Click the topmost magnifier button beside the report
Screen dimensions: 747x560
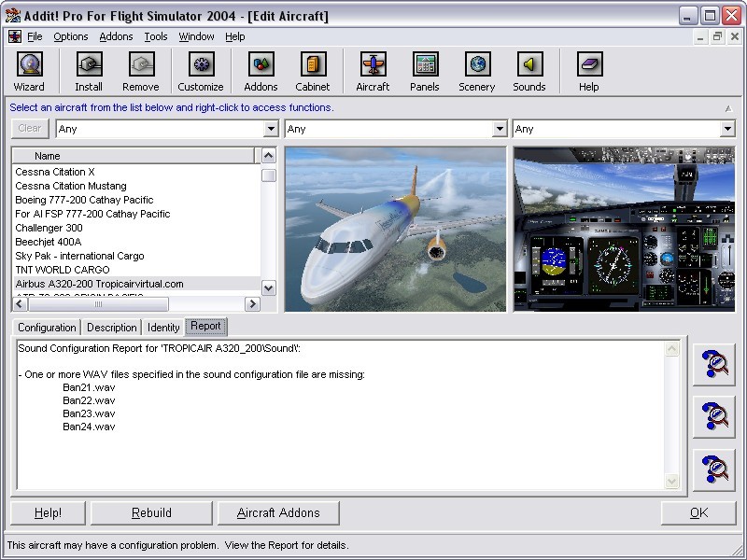point(714,365)
